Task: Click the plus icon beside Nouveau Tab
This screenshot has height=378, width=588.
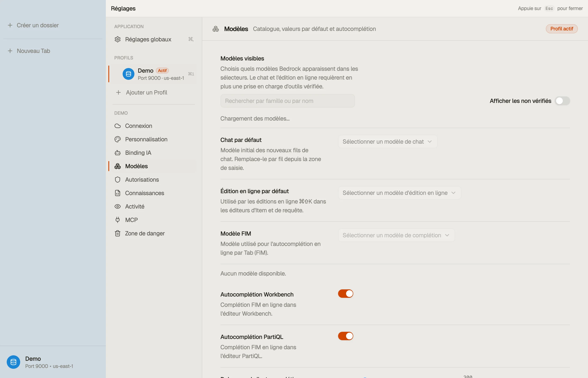Action: pos(10,51)
